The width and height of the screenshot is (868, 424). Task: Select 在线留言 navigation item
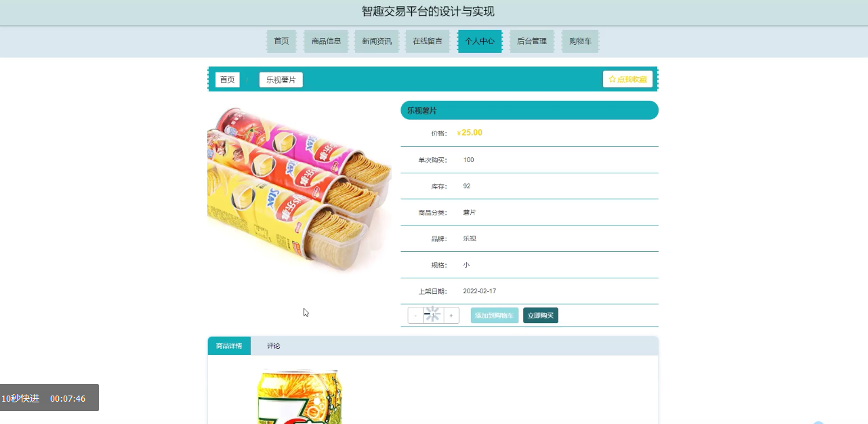[428, 41]
